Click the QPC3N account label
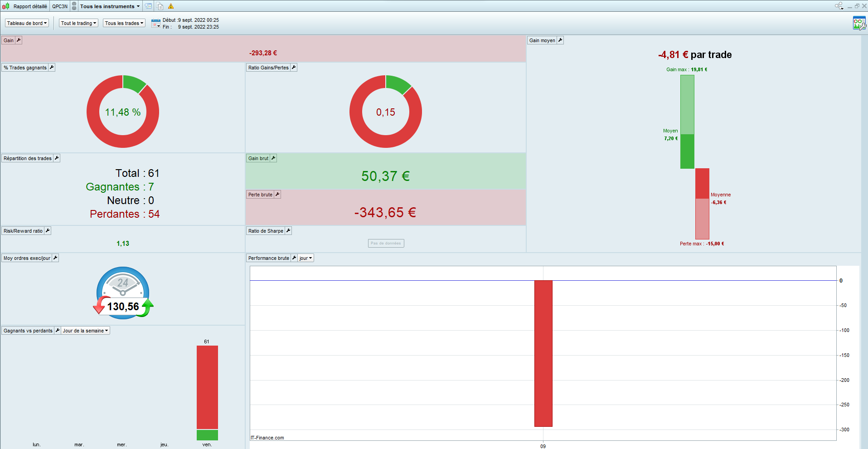 pyautogui.click(x=60, y=6)
